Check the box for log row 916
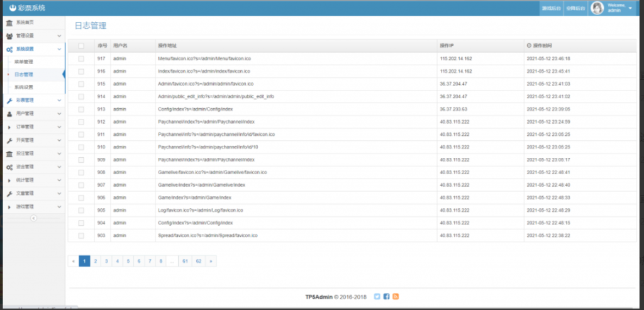644x310 pixels. pyautogui.click(x=81, y=72)
